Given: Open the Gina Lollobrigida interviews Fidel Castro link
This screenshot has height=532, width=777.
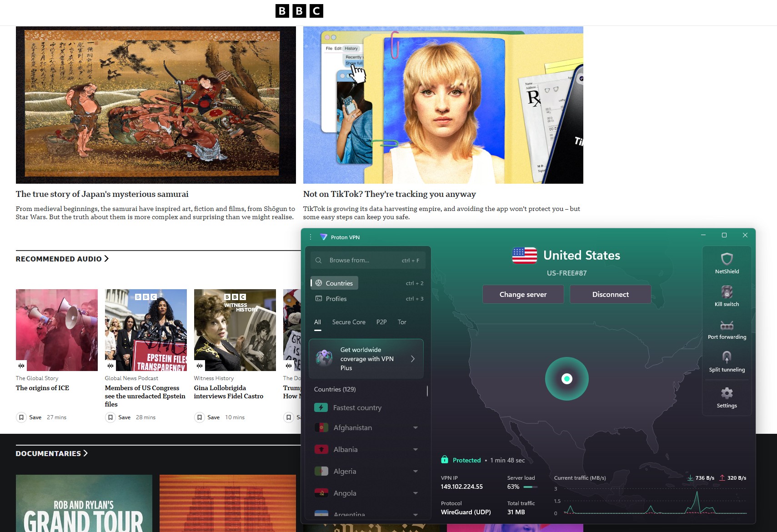Looking at the screenshot, I should point(228,392).
